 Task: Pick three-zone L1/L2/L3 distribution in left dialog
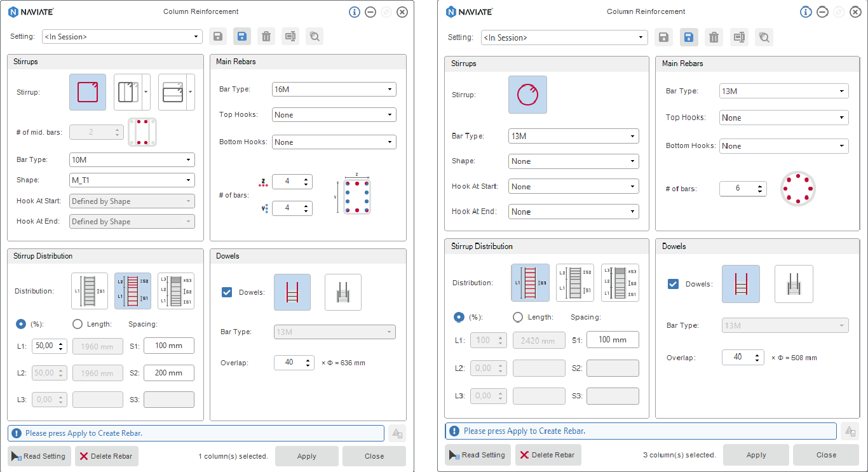(175, 291)
